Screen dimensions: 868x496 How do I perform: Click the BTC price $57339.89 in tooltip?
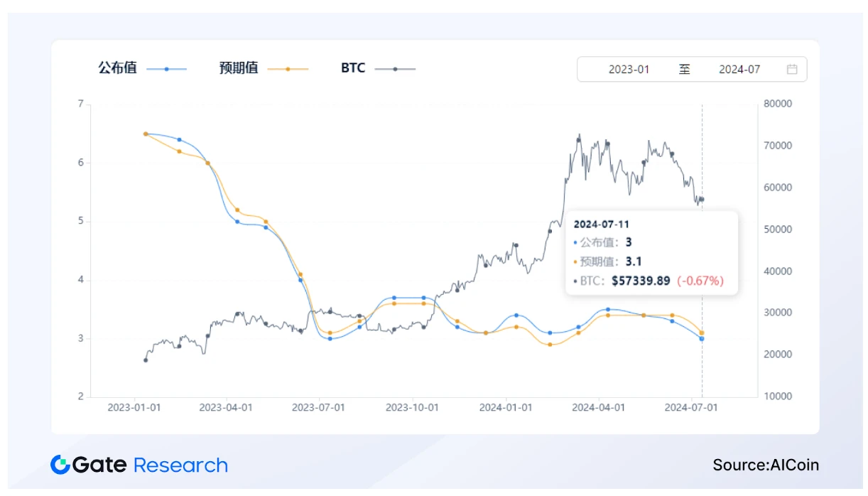641,281
